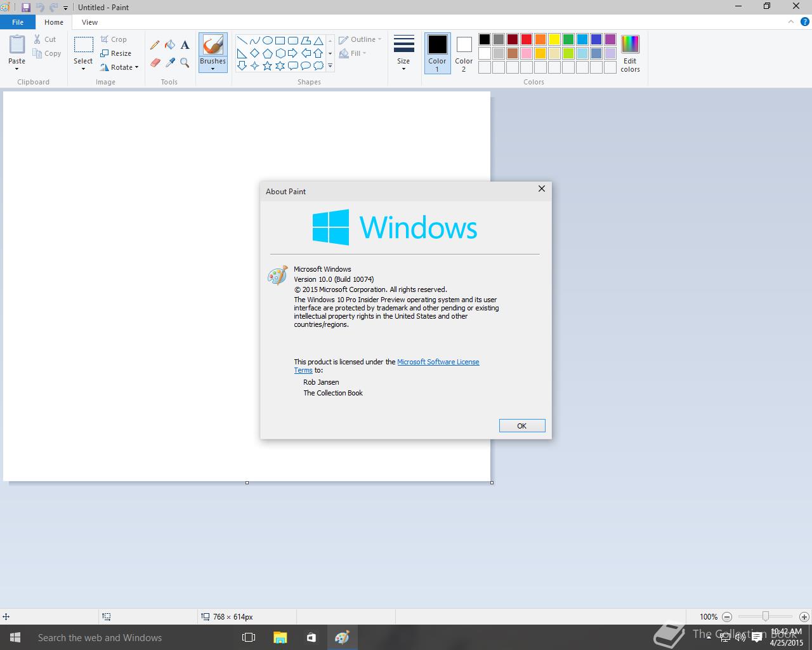Click the Crop command
The width and height of the screenshot is (812, 650).
[114, 39]
